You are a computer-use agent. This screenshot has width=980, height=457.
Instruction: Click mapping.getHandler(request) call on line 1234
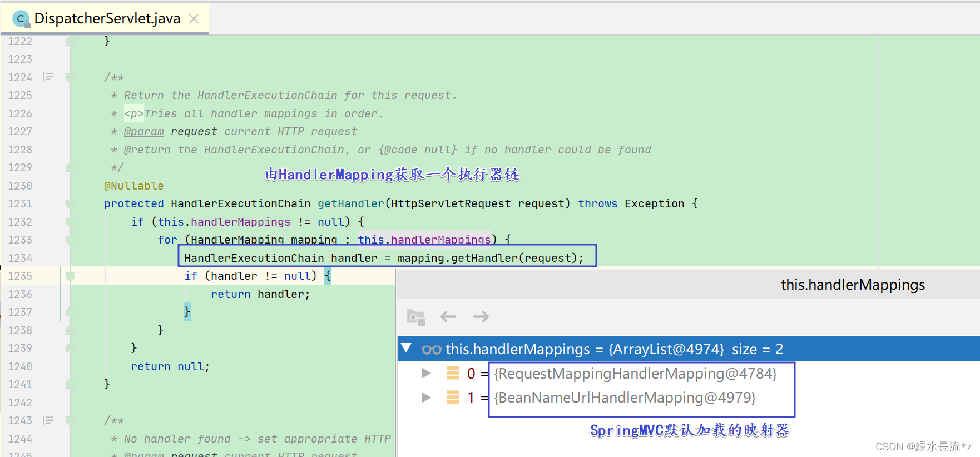click(487, 258)
